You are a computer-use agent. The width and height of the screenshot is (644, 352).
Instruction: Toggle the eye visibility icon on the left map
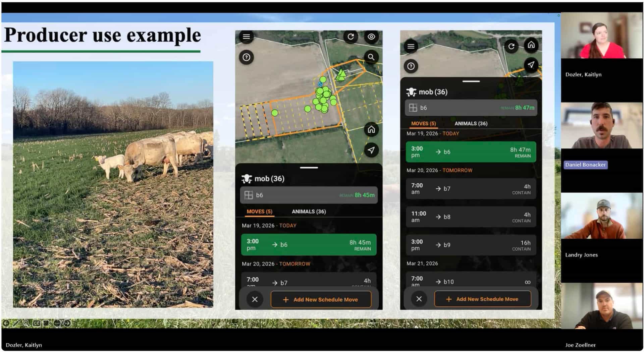(x=371, y=37)
